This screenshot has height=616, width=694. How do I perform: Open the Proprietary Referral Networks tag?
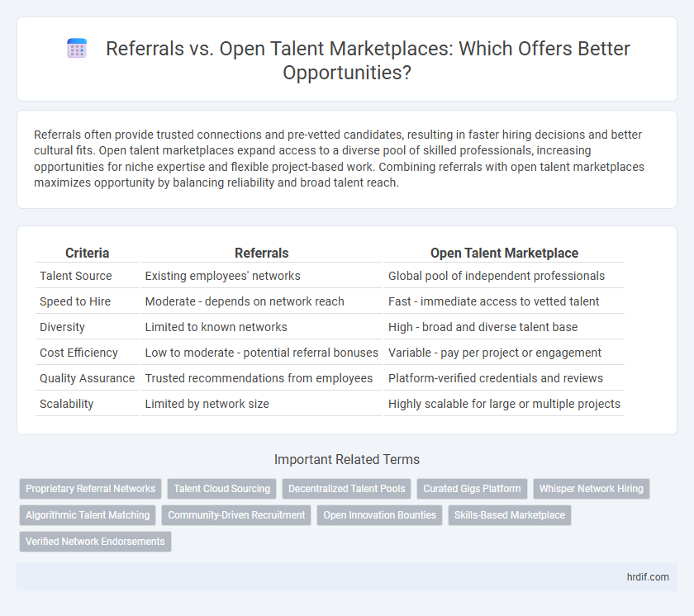[x=90, y=489]
